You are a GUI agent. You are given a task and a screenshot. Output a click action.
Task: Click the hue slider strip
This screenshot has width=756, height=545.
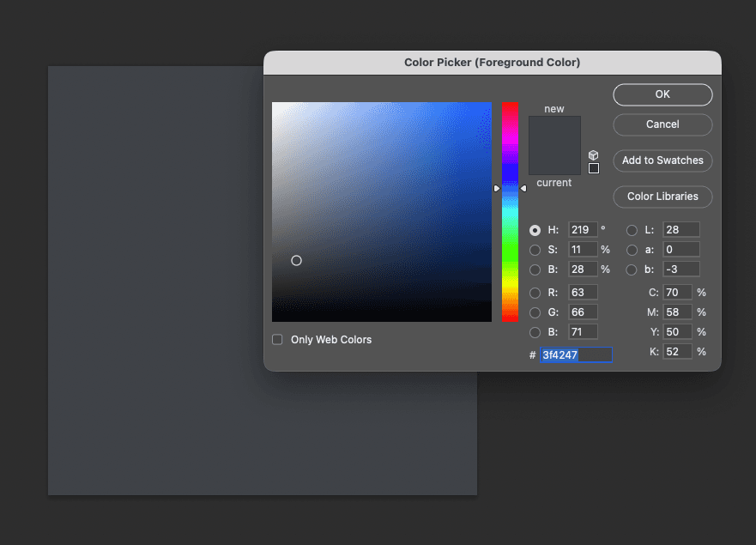tap(510, 212)
